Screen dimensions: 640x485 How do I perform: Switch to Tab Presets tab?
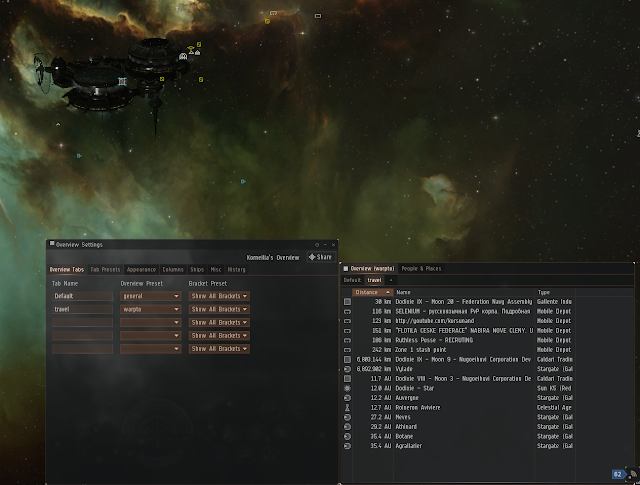[x=105, y=269]
